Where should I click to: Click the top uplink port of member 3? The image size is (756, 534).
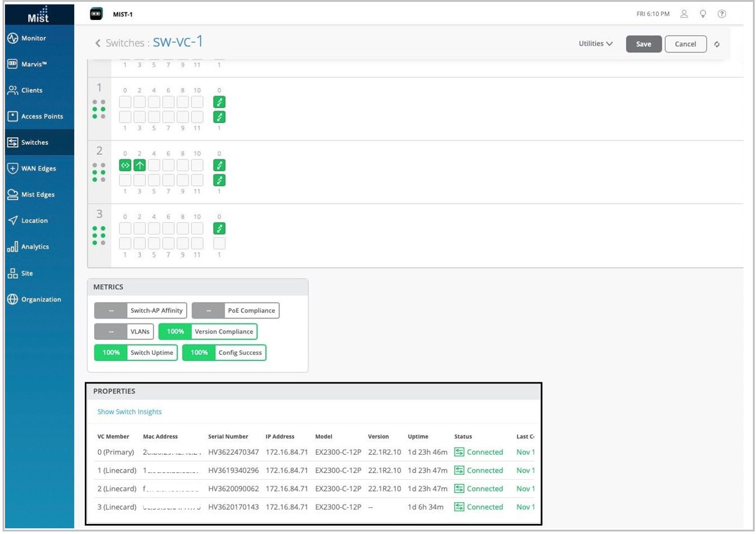coord(219,228)
